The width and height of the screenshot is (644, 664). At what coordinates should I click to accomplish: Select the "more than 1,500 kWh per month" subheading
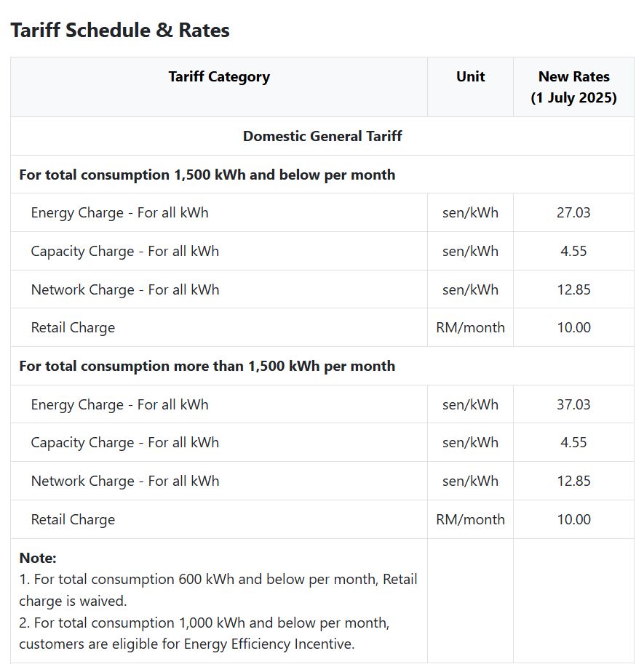click(x=207, y=366)
